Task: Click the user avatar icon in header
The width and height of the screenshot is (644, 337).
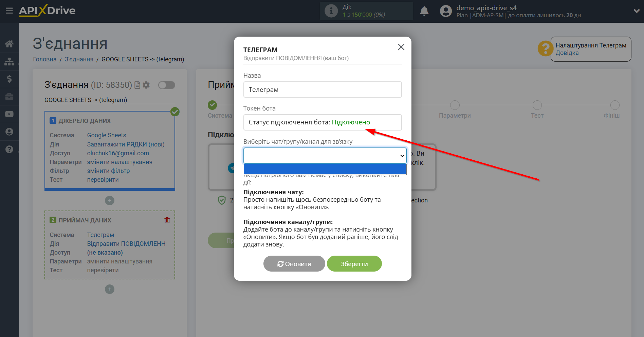Action: coord(446,11)
